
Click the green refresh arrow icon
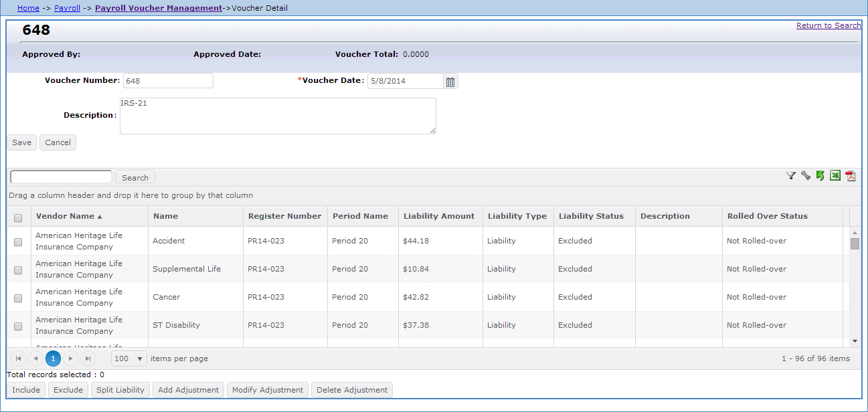820,175
